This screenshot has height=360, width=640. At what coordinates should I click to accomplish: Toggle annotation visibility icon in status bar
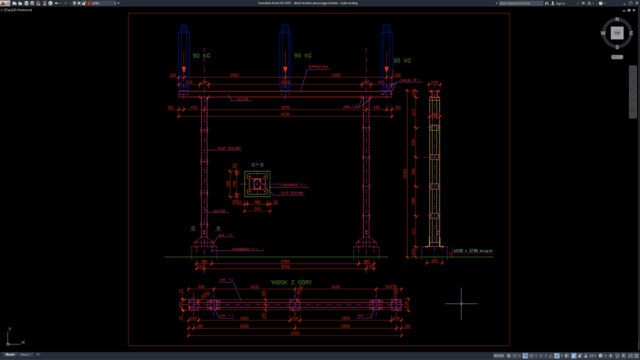tap(573, 356)
